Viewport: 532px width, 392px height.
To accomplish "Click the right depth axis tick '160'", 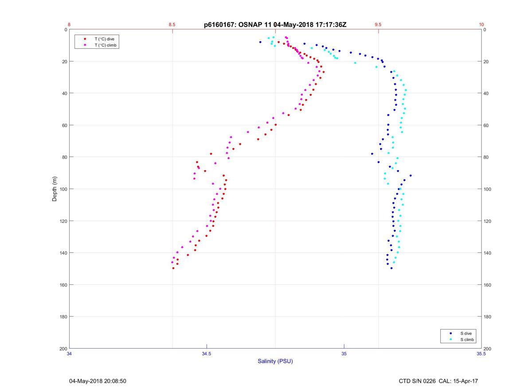I will click(487, 285).
